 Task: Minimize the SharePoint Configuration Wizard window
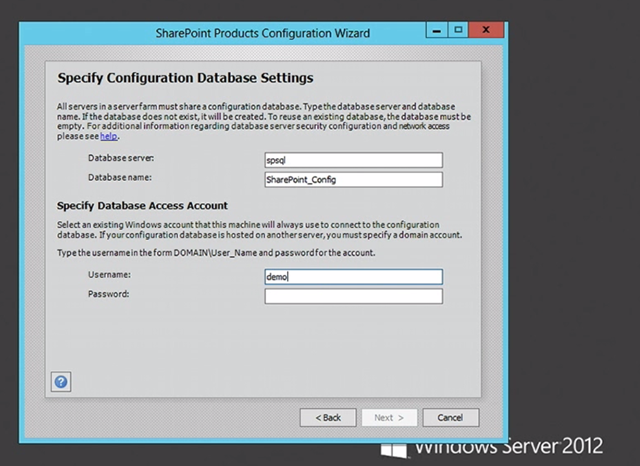(x=437, y=30)
